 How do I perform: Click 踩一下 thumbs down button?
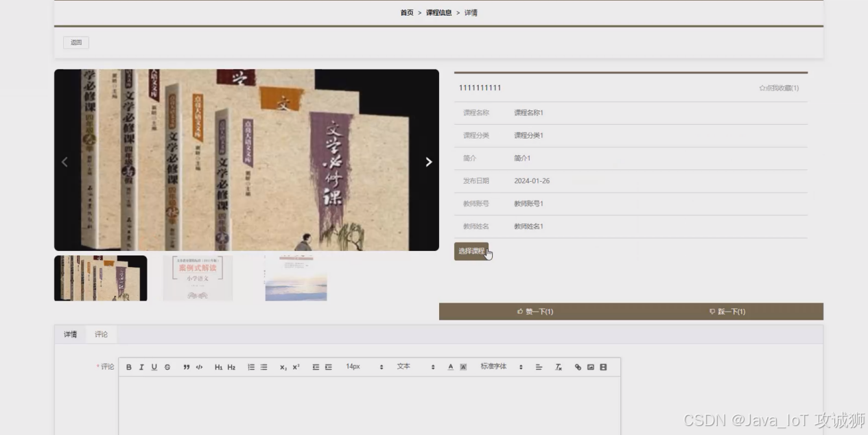[x=727, y=311]
